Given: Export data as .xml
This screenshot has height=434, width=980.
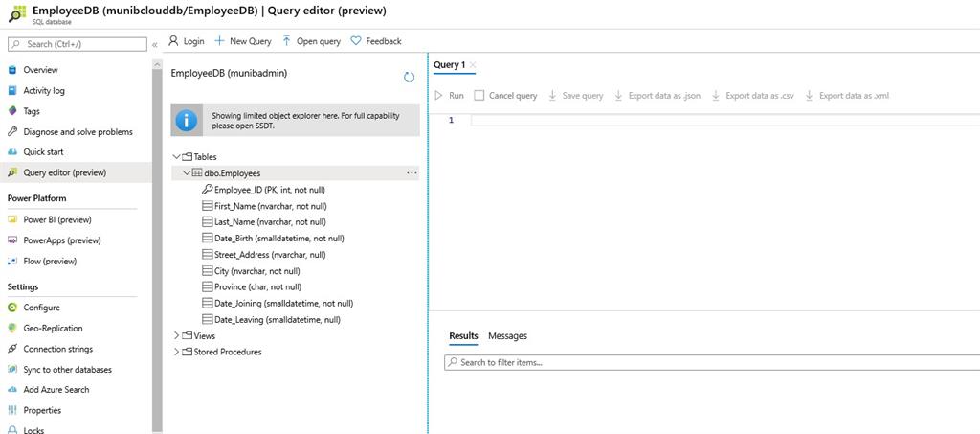Looking at the screenshot, I should 846,96.
